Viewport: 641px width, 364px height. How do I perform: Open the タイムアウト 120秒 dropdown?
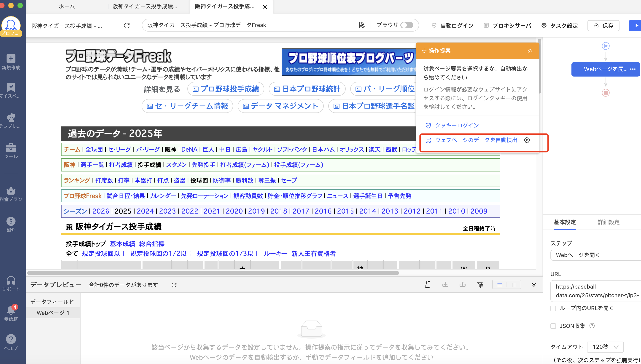(605, 347)
